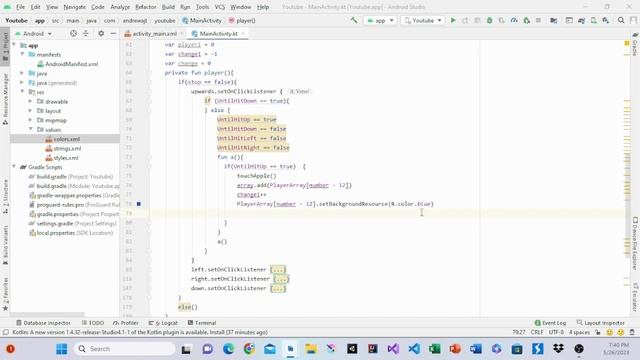640x360 pixels.
Task: Open the Layout Inspector button
Action: point(600,323)
